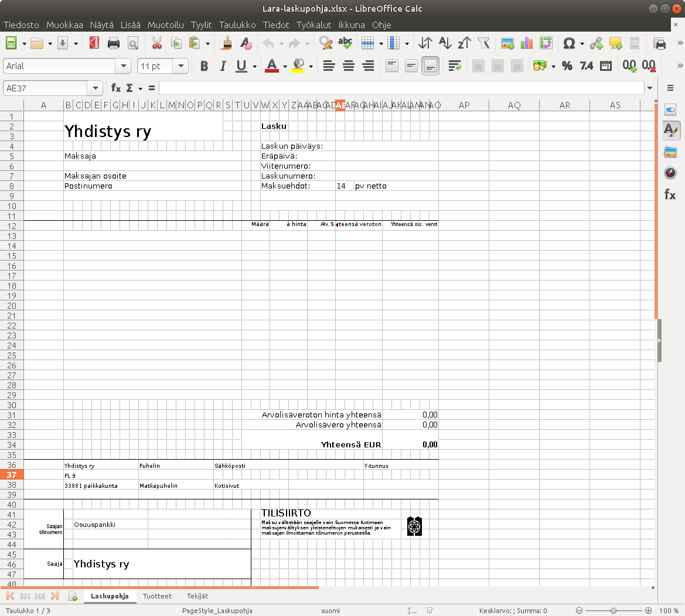Click the formula input line
The height and width of the screenshot is (616, 685).
pos(401,88)
